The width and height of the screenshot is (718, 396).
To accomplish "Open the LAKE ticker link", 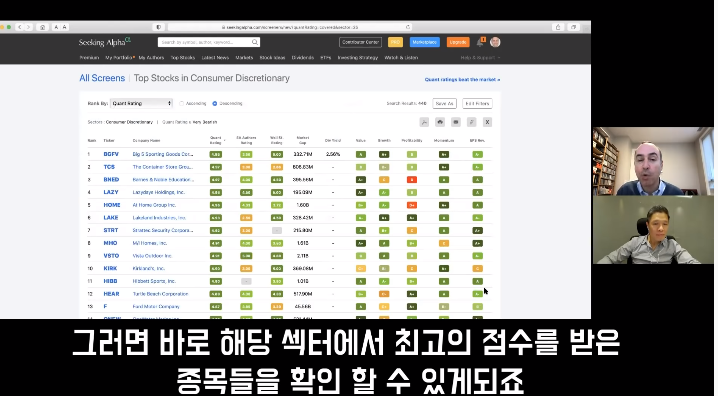I will (x=111, y=217).
